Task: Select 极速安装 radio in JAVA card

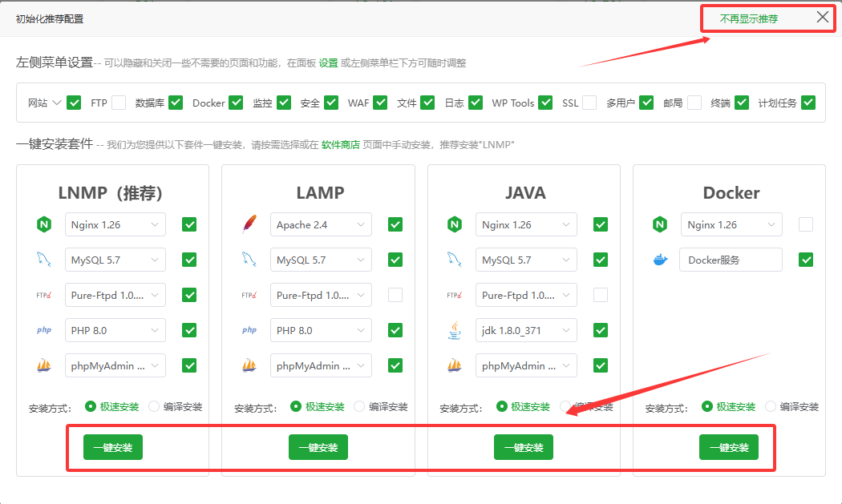Action: coord(501,406)
